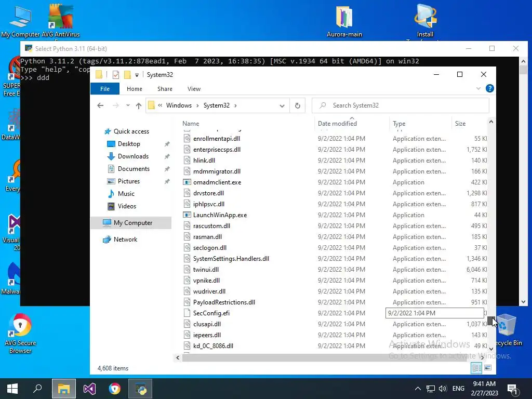Screen dimensions: 532x399
Task: Select the LaunchWinApp.exe application icon
Action: 187,215
